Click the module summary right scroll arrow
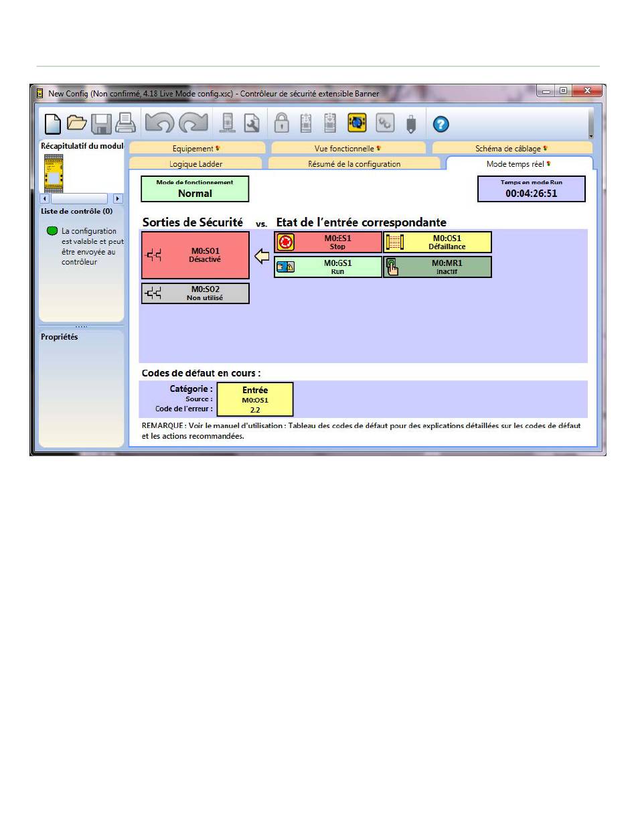This screenshot has height=840, width=636. point(118,198)
